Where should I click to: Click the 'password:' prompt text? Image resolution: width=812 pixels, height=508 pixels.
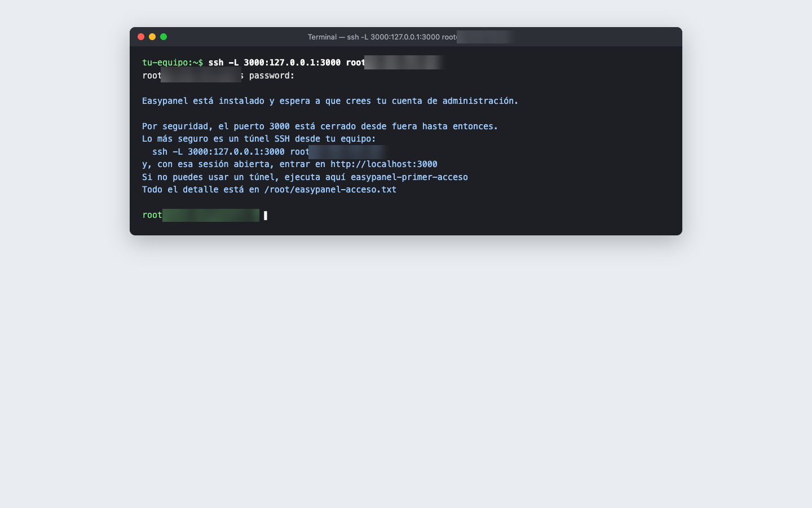point(272,76)
